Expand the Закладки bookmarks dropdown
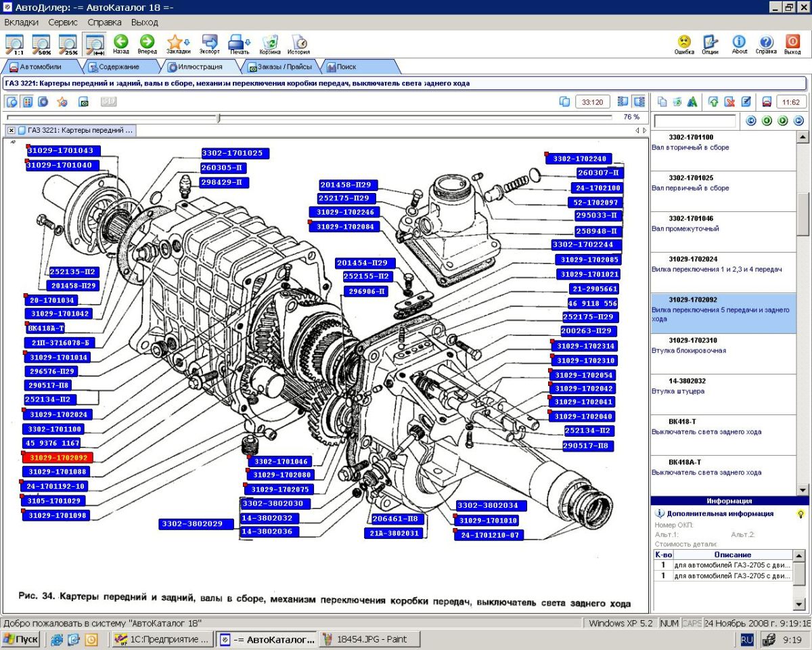The width and height of the screenshot is (812, 650). (186, 42)
